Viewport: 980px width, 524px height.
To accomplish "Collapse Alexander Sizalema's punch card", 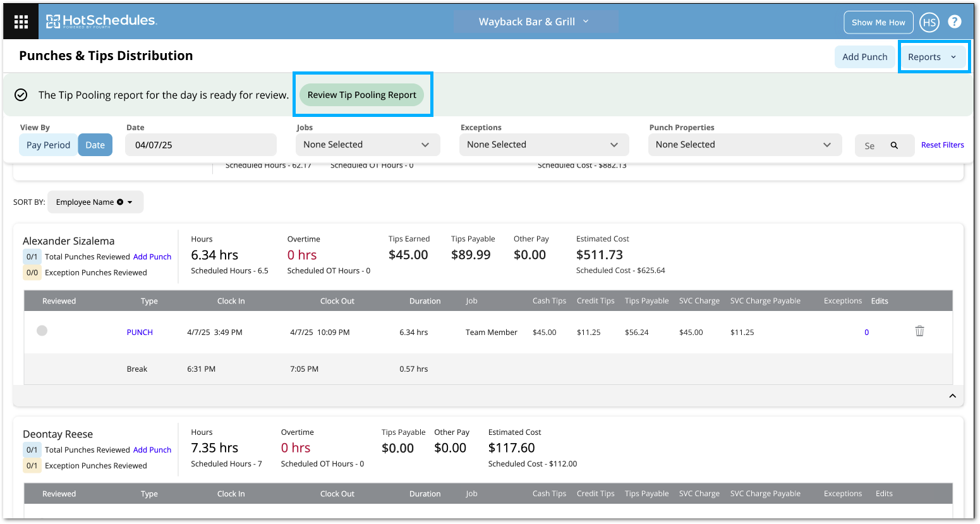I will [952, 396].
